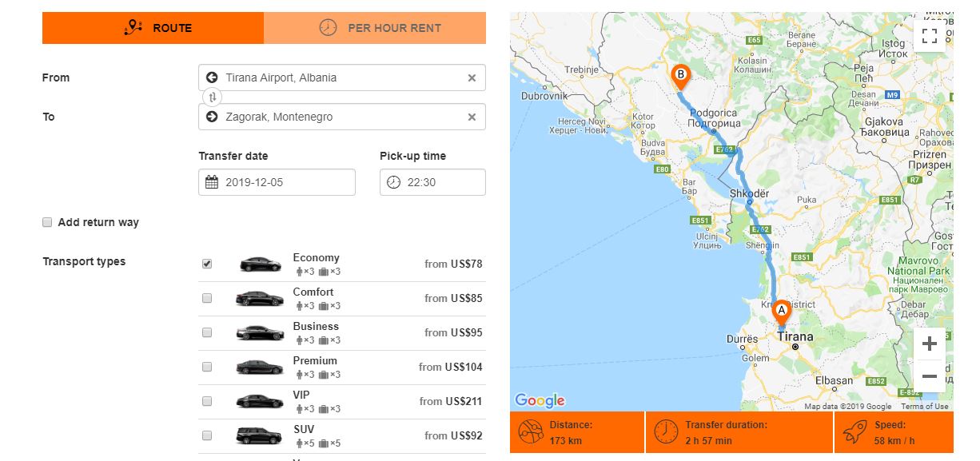Screen dimensions: 980x461
Task: Zoom in on the map
Action: tap(929, 344)
